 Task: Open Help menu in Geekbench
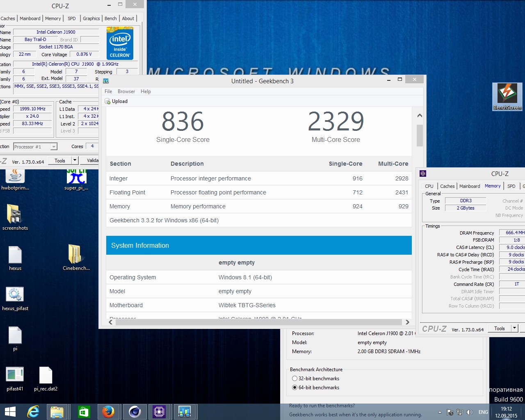coord(146,91)
